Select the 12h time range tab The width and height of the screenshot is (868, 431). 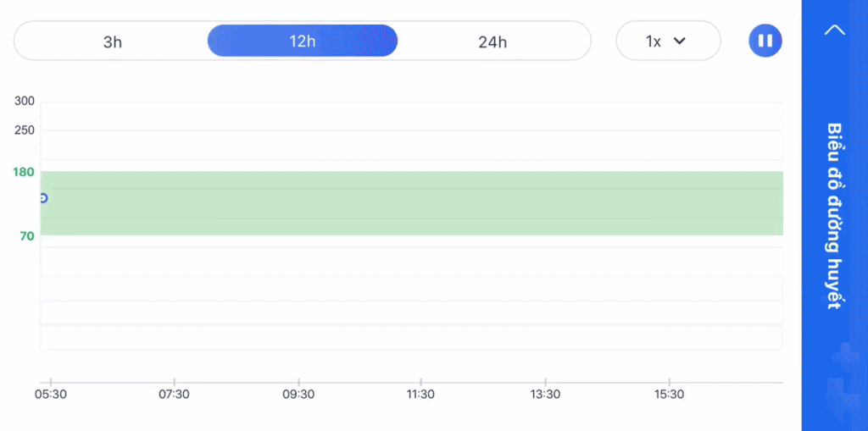tap(303, 41)
